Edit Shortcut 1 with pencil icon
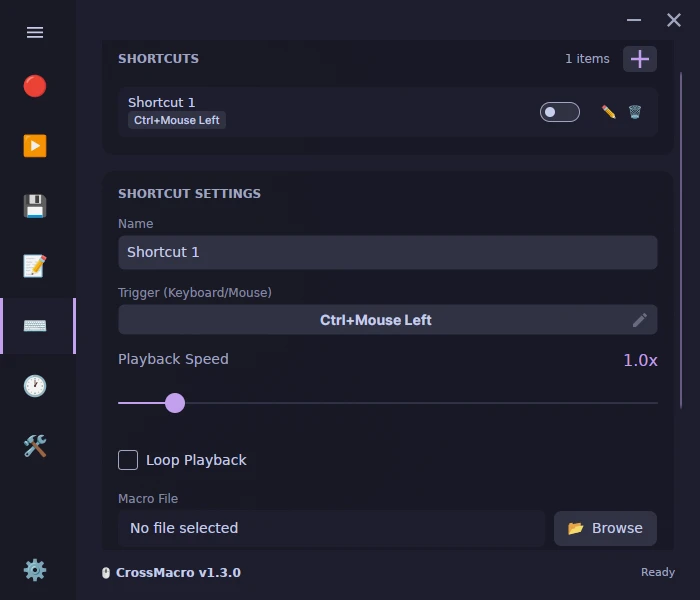The image size is (700, 600). [x=608, y=112]
